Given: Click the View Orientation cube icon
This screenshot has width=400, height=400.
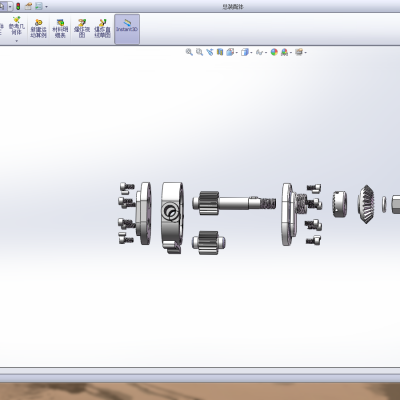Looking at the screenshot, I should pos(230,52).
